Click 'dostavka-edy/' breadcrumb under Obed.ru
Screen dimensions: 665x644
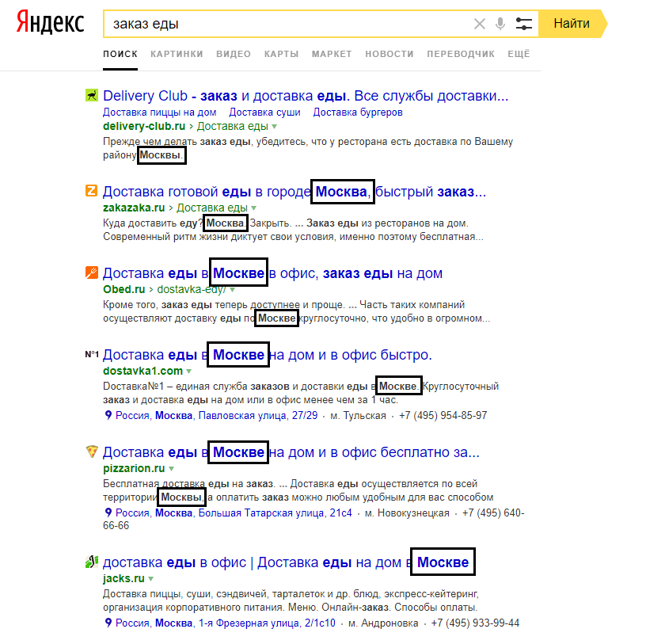click(x=192, y=289)
